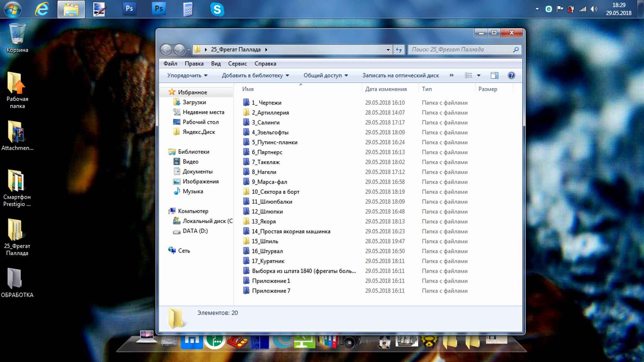Screen dimensions: 644x362
Task: Click the Back navigation arrow
Action: pyautogui.click(x=166, y=49)
